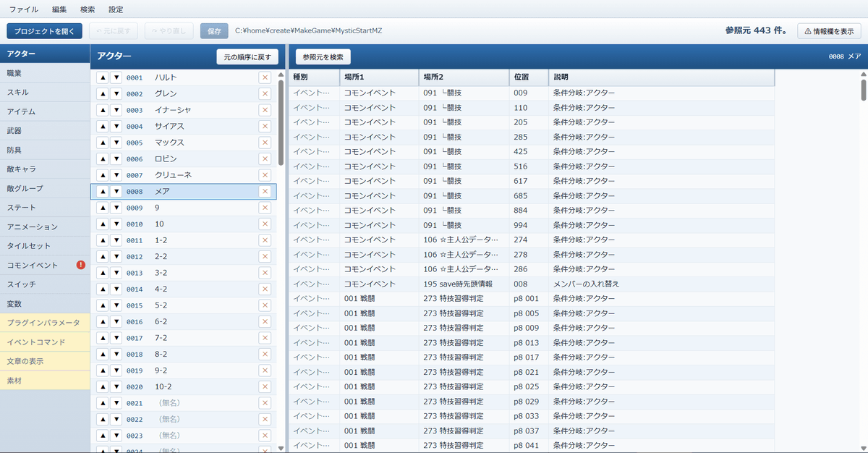
Task: Move actor クリューネ down with arrow
Action: pyautogui.click(x=116, y=175)
